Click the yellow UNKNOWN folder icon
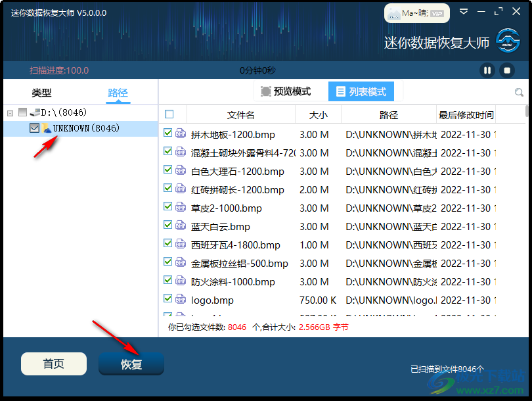 pos(47,128)
